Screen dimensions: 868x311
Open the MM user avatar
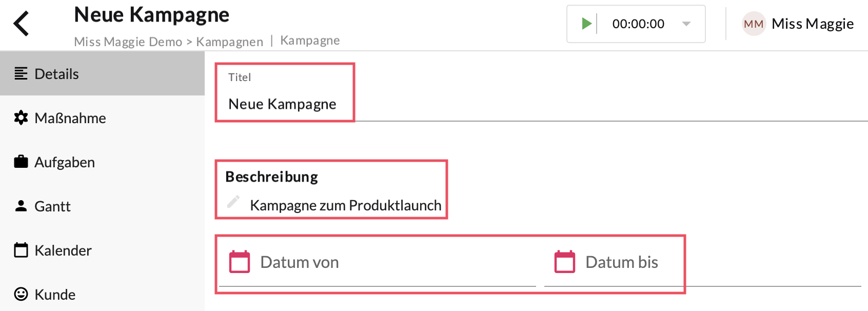pyautogui.click(x=753, y=24)
